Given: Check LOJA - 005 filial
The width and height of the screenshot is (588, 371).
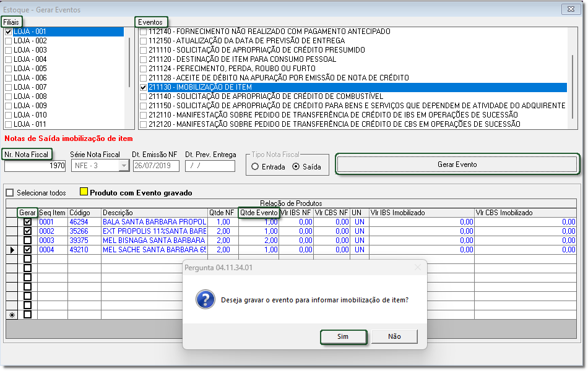Looking at the screenshot, I should [x=8, y=69].
